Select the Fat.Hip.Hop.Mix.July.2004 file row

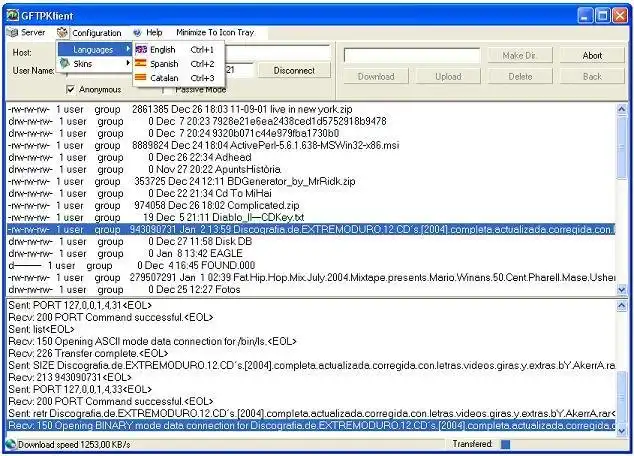coord(311,278)
